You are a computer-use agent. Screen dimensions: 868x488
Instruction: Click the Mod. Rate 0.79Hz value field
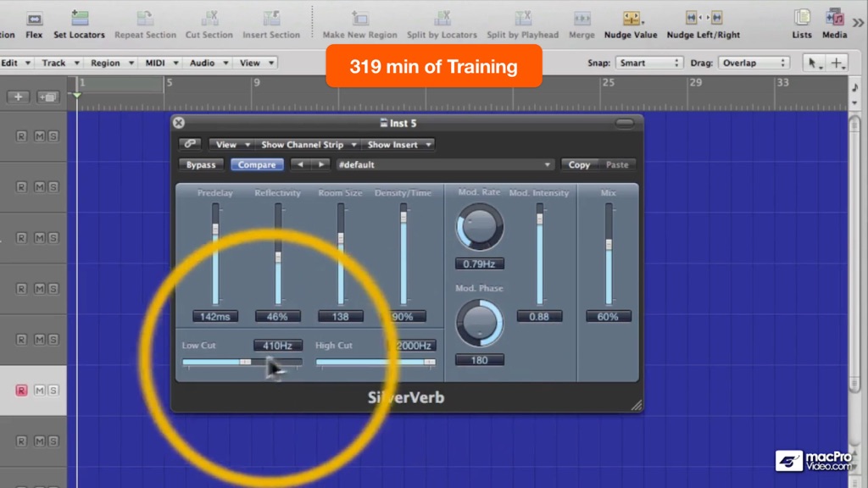pyautogui.click(x=480, y=264)
